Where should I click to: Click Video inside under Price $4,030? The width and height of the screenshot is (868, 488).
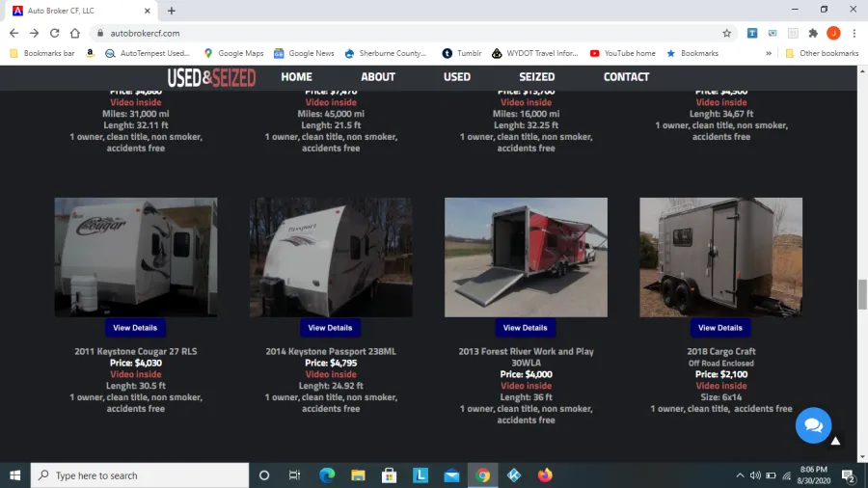[x=136, y=374]
